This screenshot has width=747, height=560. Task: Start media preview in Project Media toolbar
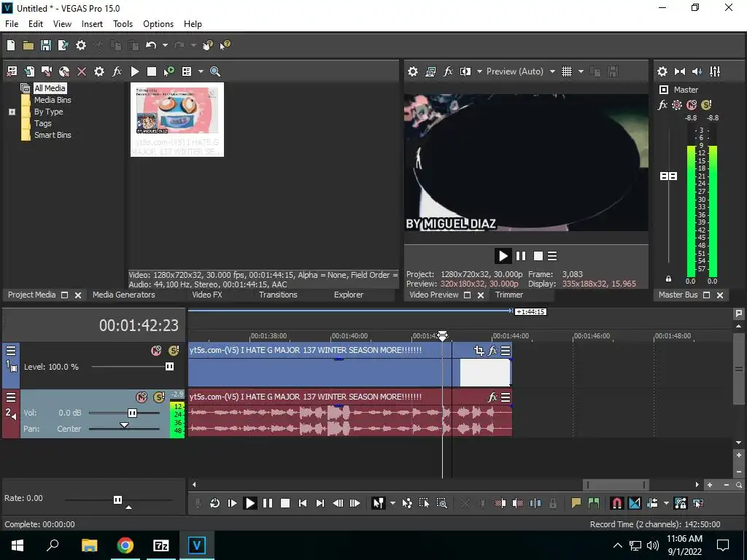[x=135, y=71]
